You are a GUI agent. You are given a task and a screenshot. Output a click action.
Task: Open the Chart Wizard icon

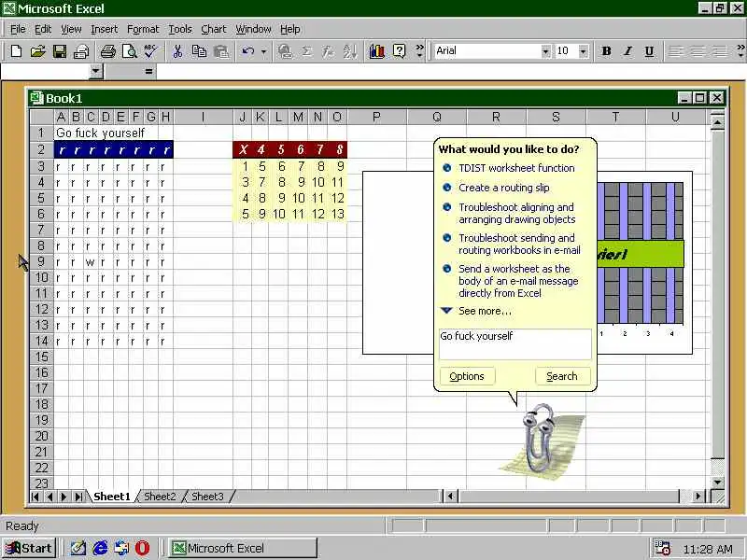(x=377, y=51)
